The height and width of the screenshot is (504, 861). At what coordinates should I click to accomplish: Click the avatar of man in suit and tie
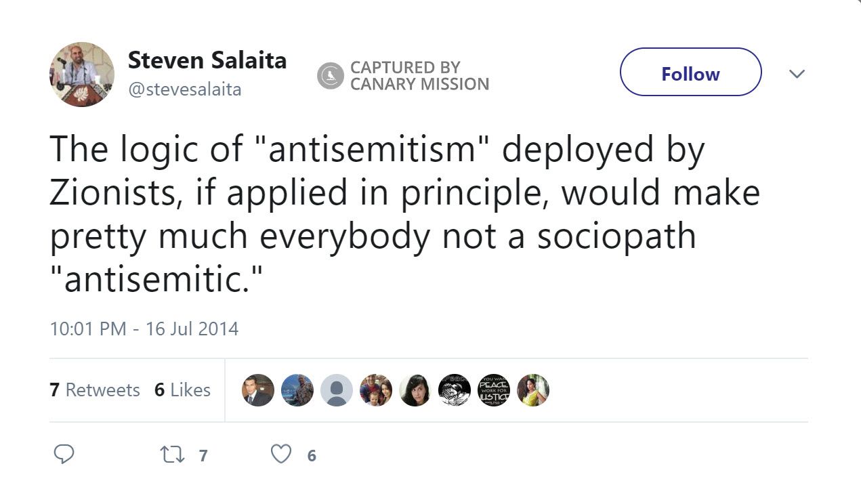[258, 390]
